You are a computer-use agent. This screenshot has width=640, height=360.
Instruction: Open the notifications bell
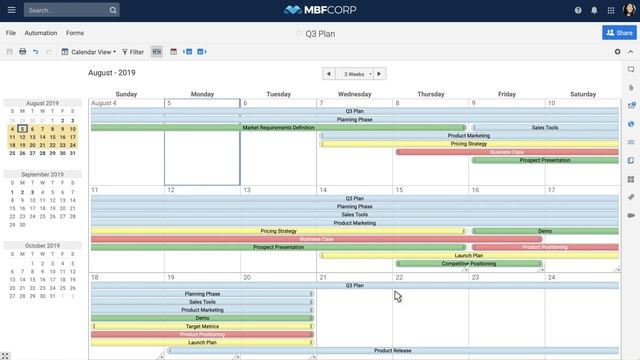pyautogui.click(x=594, y=11)
